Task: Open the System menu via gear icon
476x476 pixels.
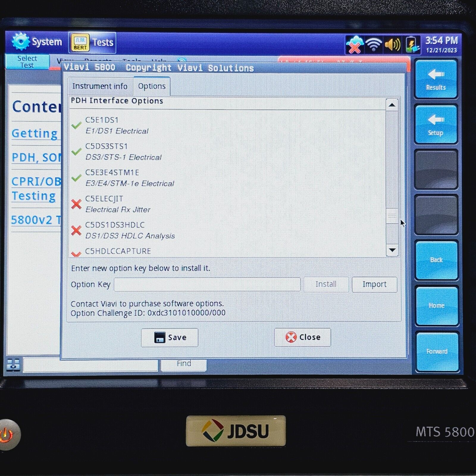Action: coord(21,42)
